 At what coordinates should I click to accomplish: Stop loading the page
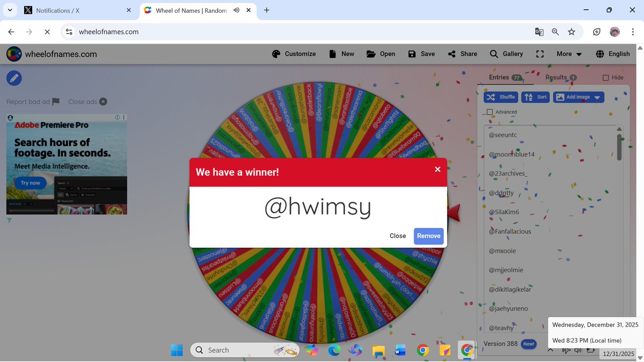click(x=47, y=32)
